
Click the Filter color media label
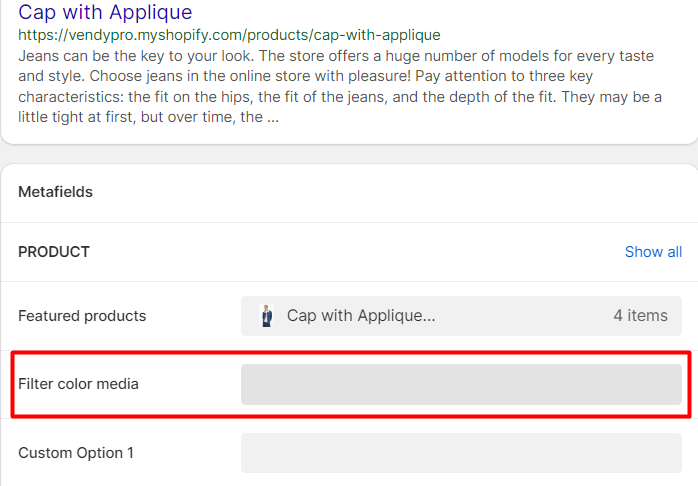(78, 384)
